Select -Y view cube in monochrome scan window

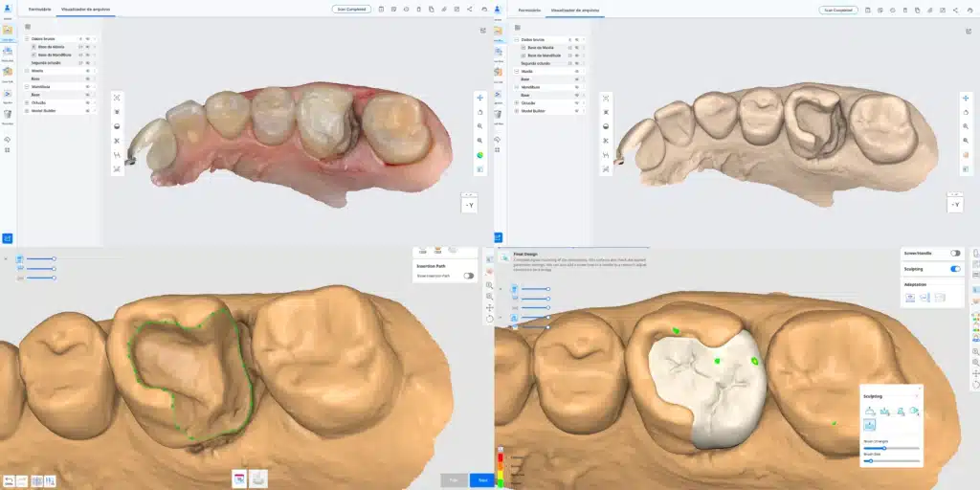tap(956, 205)
